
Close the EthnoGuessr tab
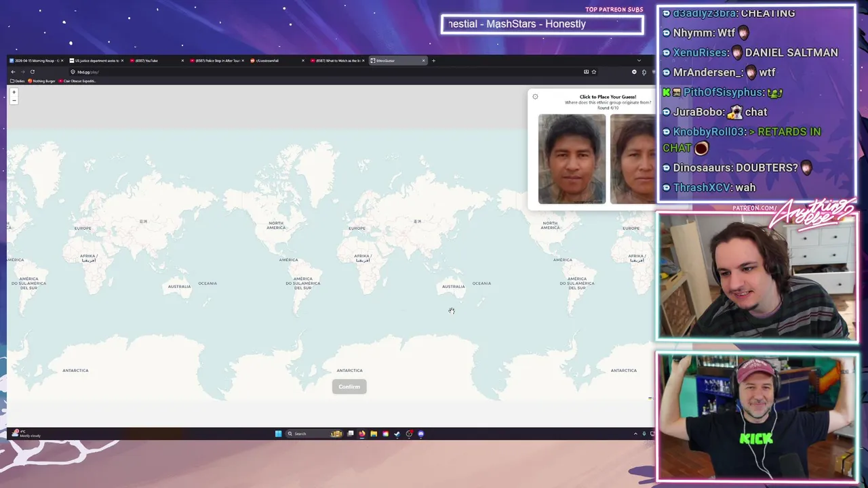(x=423, y=60)
